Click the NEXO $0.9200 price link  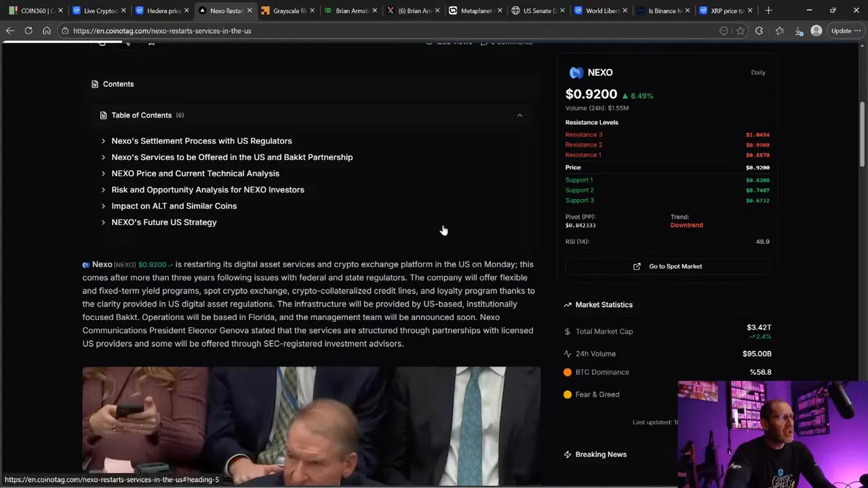tap(152, 264)
